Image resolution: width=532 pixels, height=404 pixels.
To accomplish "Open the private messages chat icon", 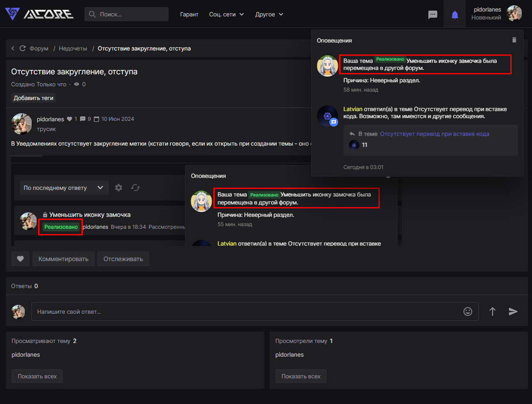I will click(x=433, y=15).
